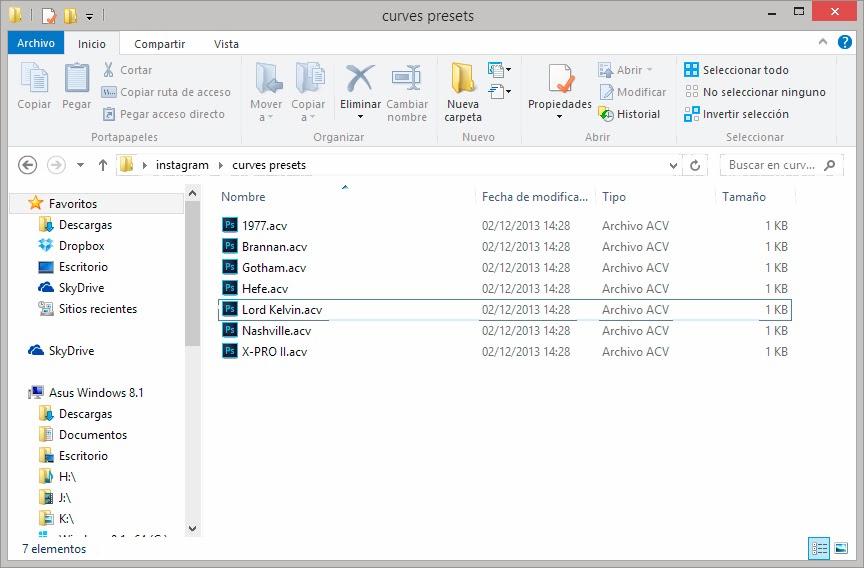
Task: Go forward with the forward arrow
Action: (56, 165)
